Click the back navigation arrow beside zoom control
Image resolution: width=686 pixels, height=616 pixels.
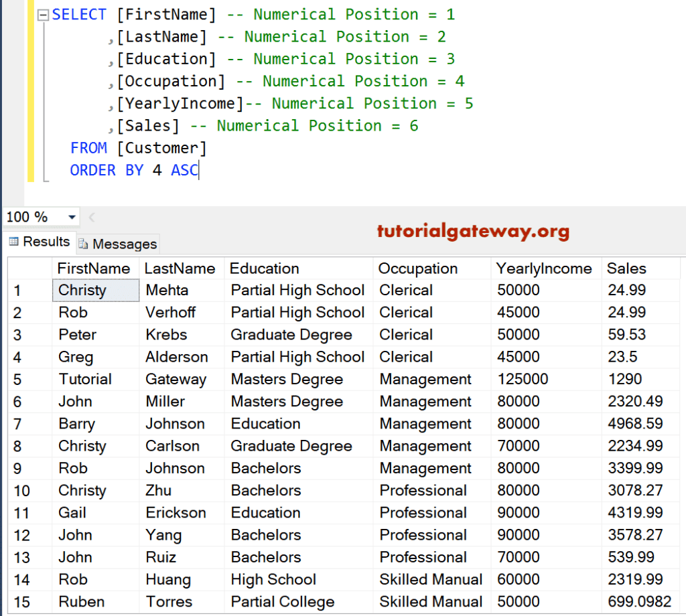point(92,216)
